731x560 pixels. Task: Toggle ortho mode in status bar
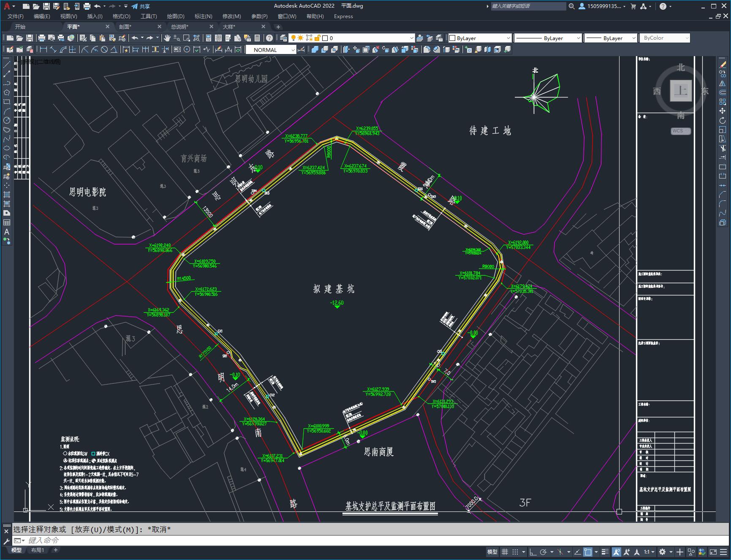(x=533, y=552)
